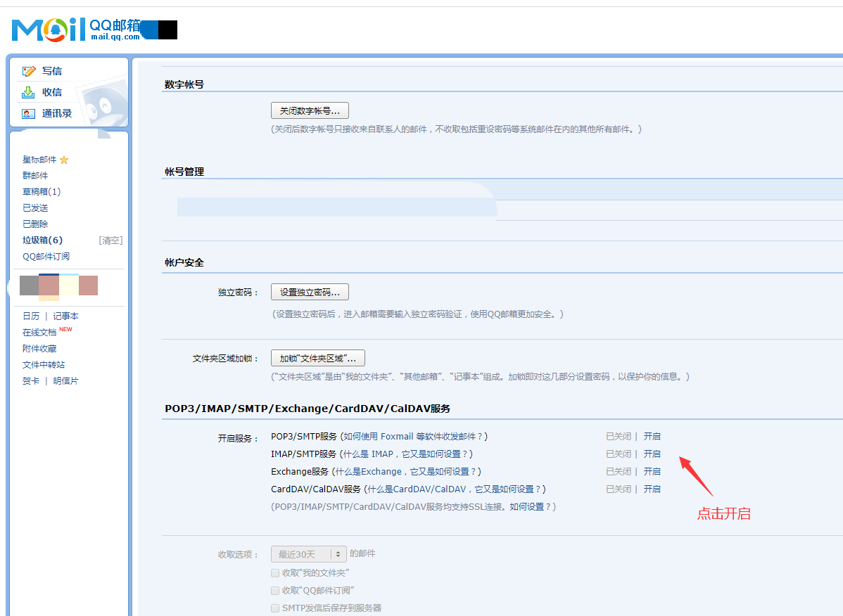Image resolution: width=843 pixels, height=616 pixels.
Task: Turn on CardDAV/CalDAV service via 开启
Action: (652, 489)
